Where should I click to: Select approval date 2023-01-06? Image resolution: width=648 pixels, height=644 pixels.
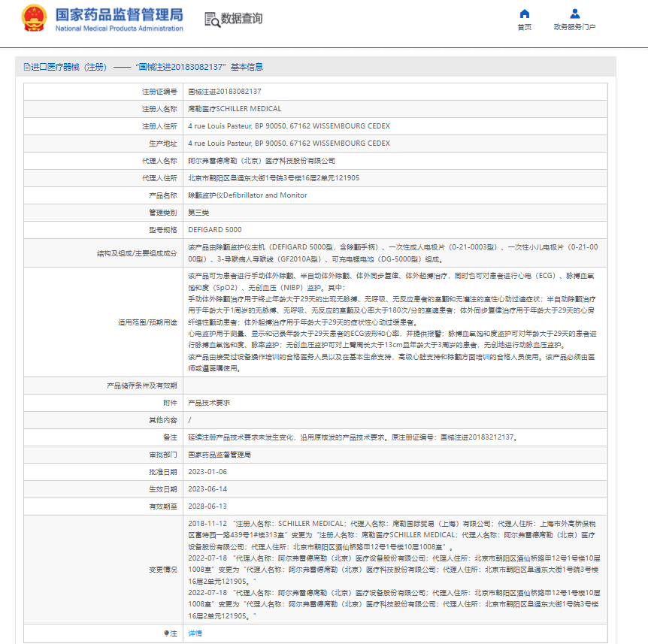[207, 472]
